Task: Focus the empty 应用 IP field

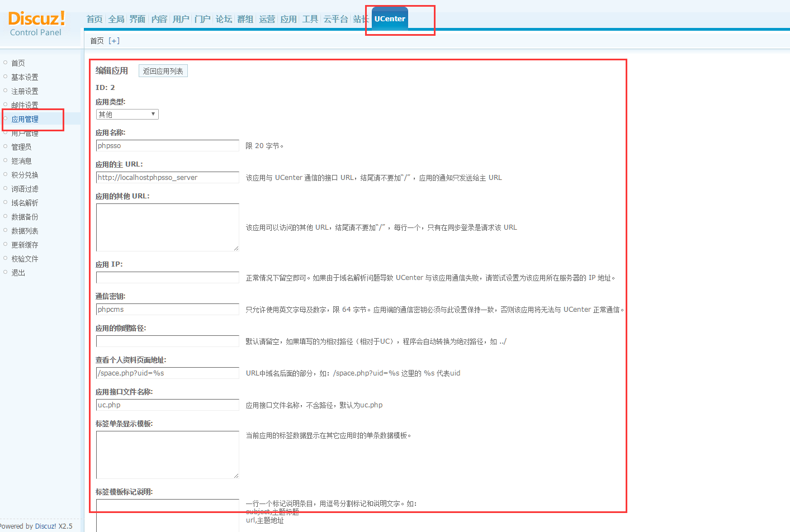Action: (x=168, y=277)
